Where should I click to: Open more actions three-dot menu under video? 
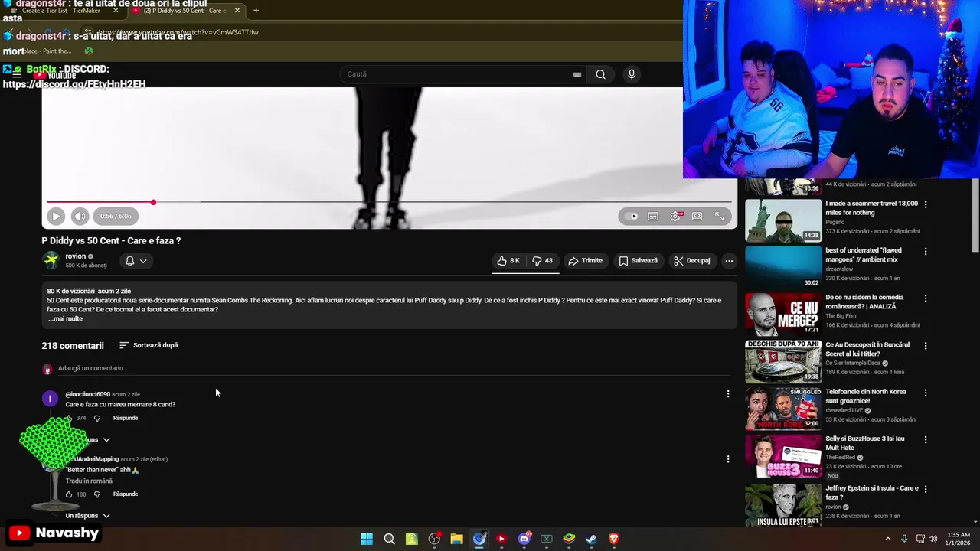(x=729, y=261)
